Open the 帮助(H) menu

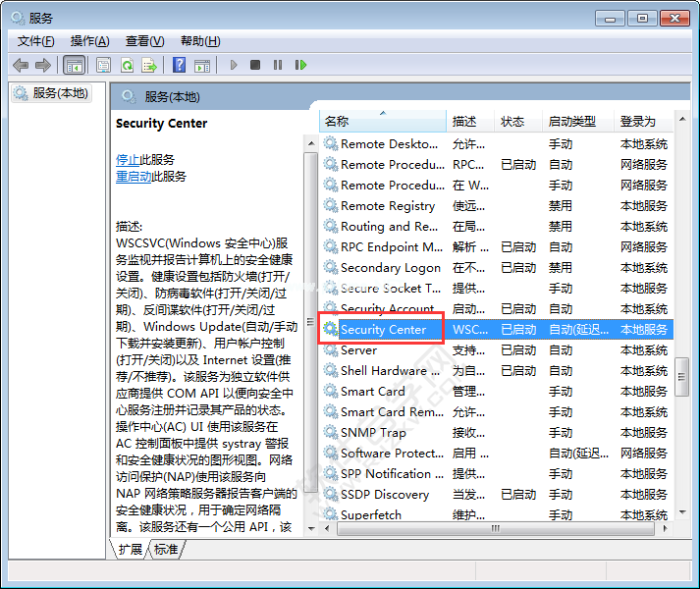coord(200,41)
